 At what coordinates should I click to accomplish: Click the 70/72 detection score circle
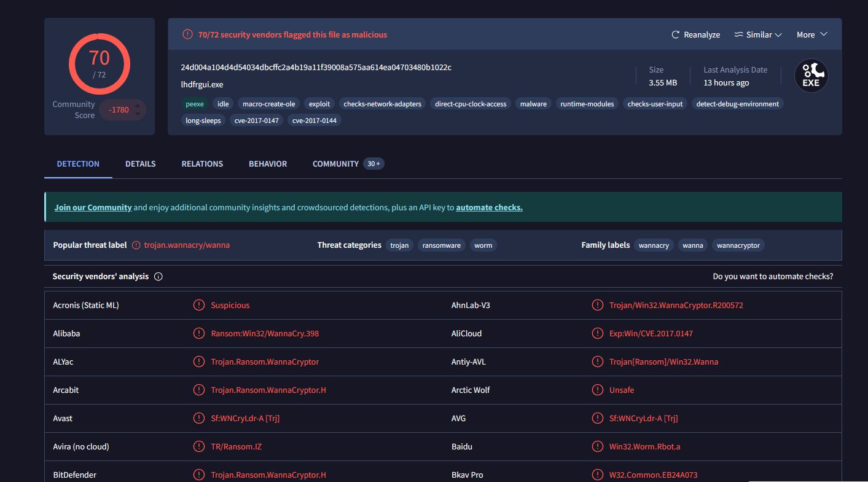pyautogui.click(x=100, y=63)
